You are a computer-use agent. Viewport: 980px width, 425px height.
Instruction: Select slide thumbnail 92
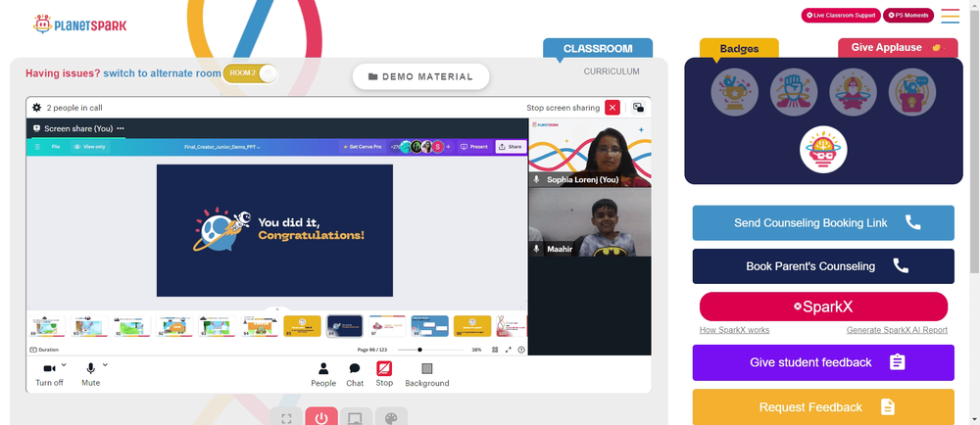click(x=174, y=326)
